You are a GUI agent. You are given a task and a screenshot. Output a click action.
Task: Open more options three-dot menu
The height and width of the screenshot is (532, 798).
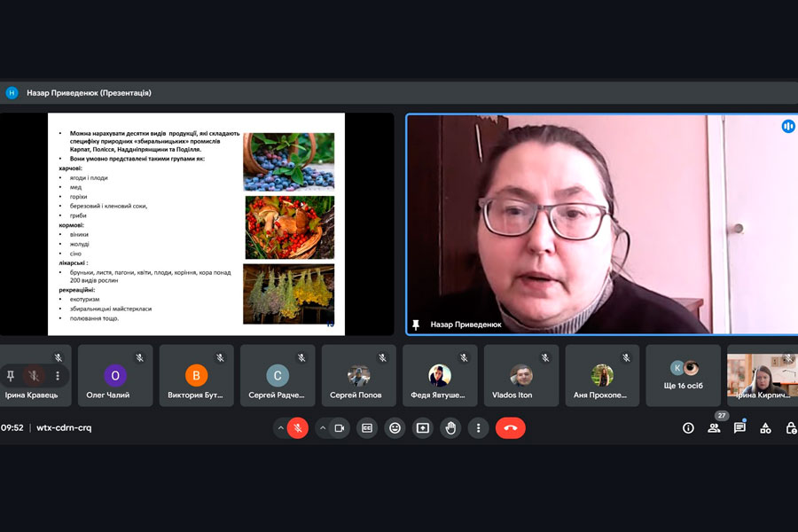point(479,428)
